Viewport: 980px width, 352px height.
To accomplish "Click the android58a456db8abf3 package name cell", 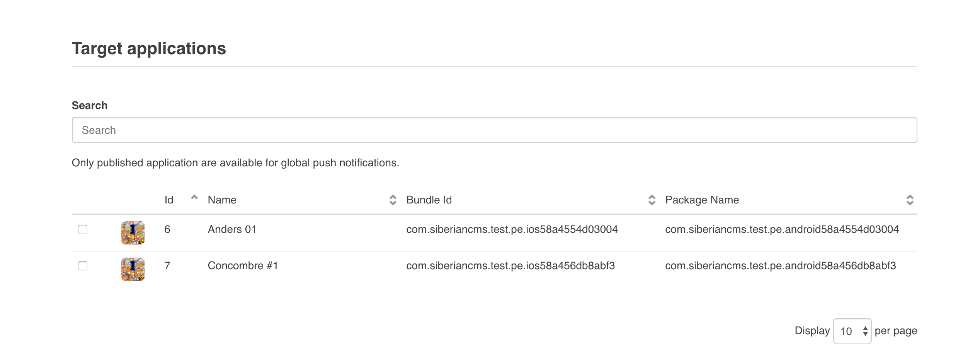I will click(780, 266).
